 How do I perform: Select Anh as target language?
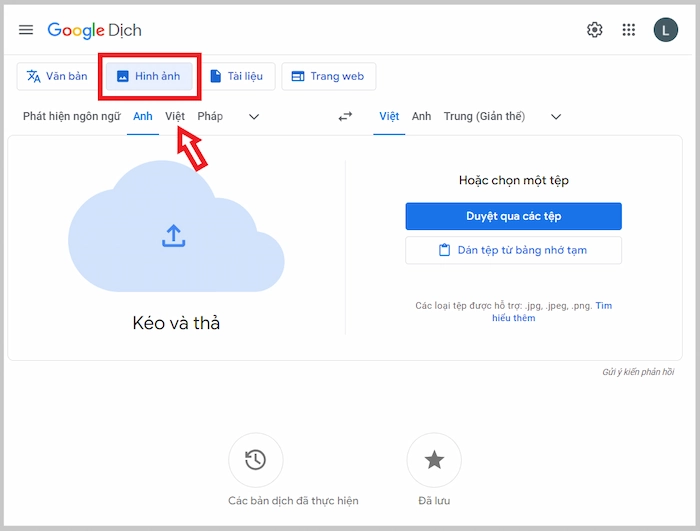pos(421,117)
